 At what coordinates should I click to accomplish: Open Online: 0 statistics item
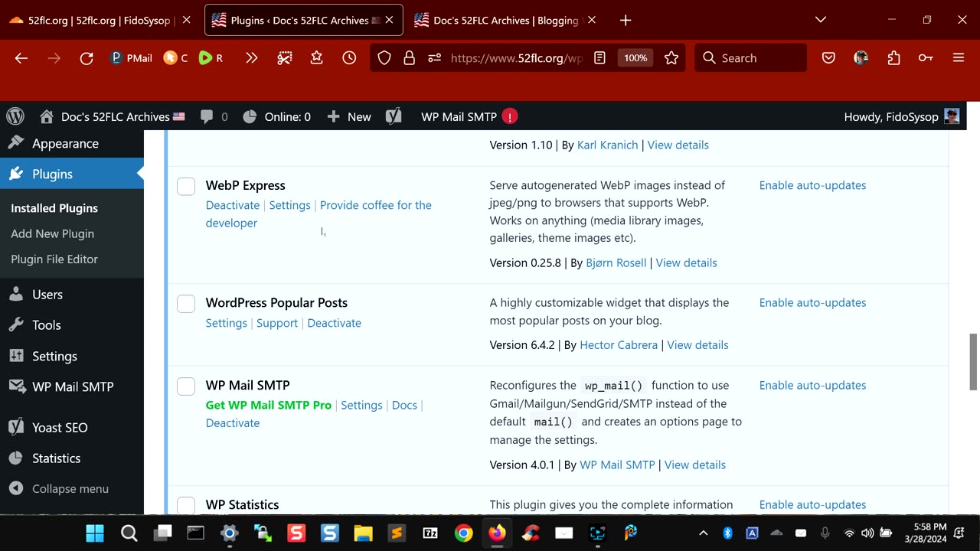277,116
